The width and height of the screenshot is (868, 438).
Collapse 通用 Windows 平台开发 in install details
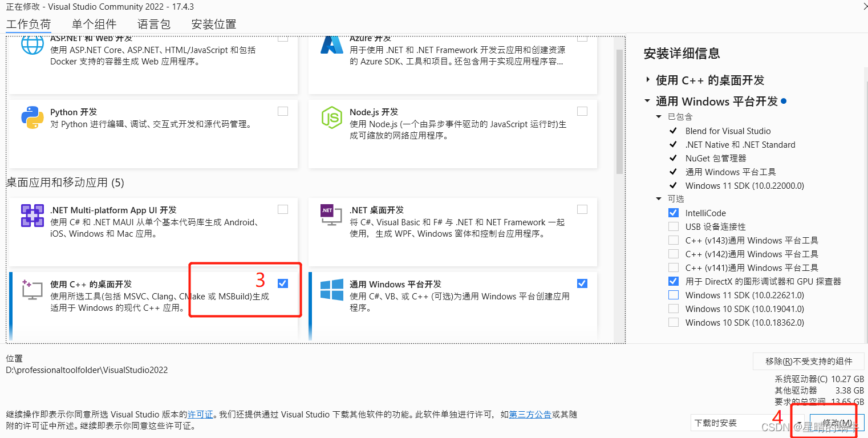tap(647, 102)
